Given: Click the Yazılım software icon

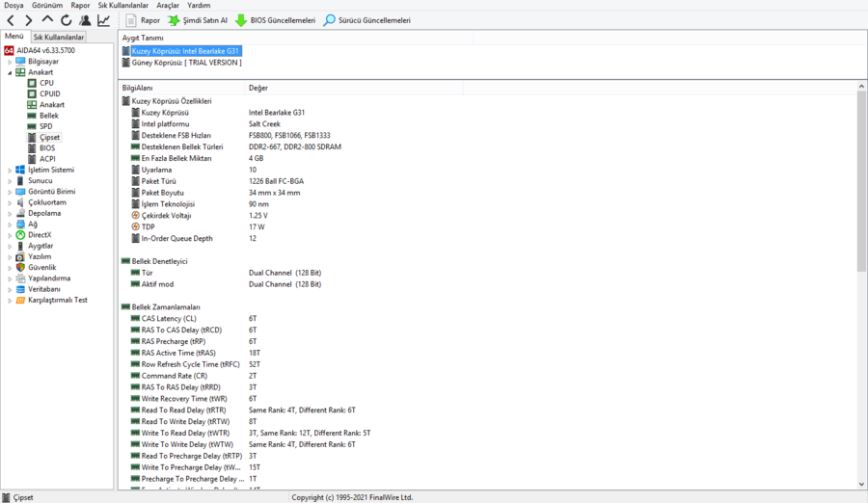Looking at the screenshot, I should tap(20, 256).
